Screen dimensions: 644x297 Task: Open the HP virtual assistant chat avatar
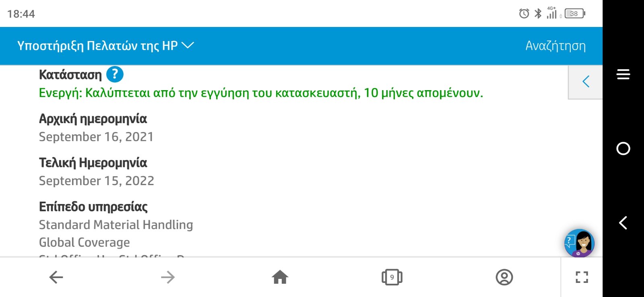point(579,243)
